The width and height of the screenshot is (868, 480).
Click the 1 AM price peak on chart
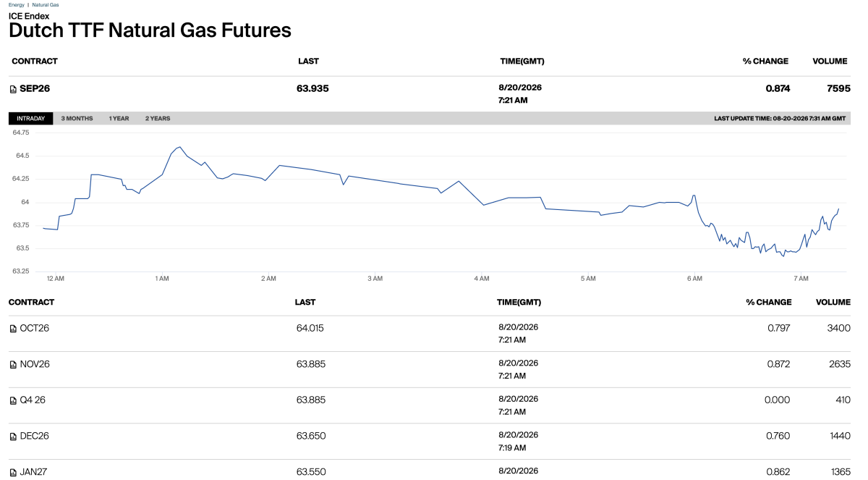point(179,147)
